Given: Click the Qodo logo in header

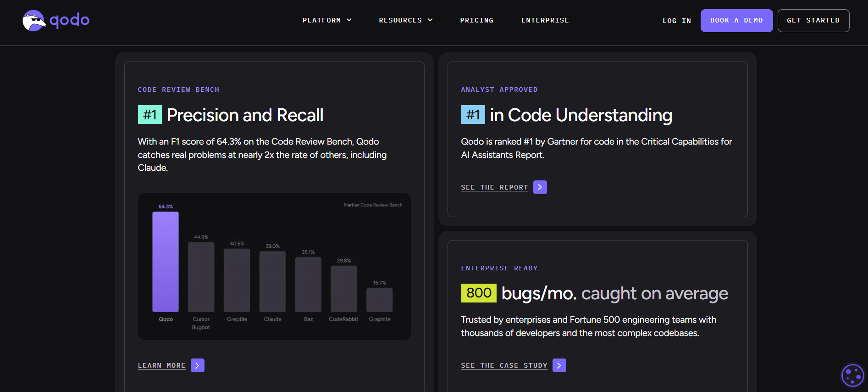Looking at the screenshot, I should pos(56,21).
